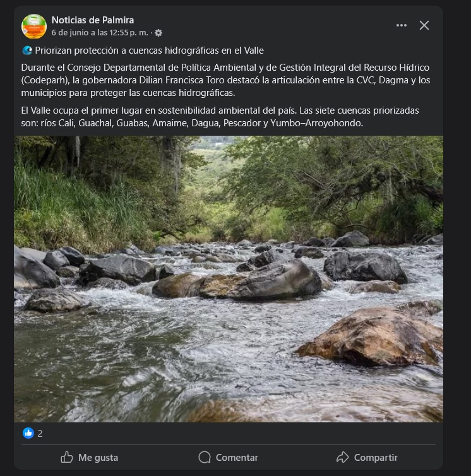Screen dimensions: 471x476
Task: Click the Noticias de Palmira profile picture
Action: click(33, 27)
